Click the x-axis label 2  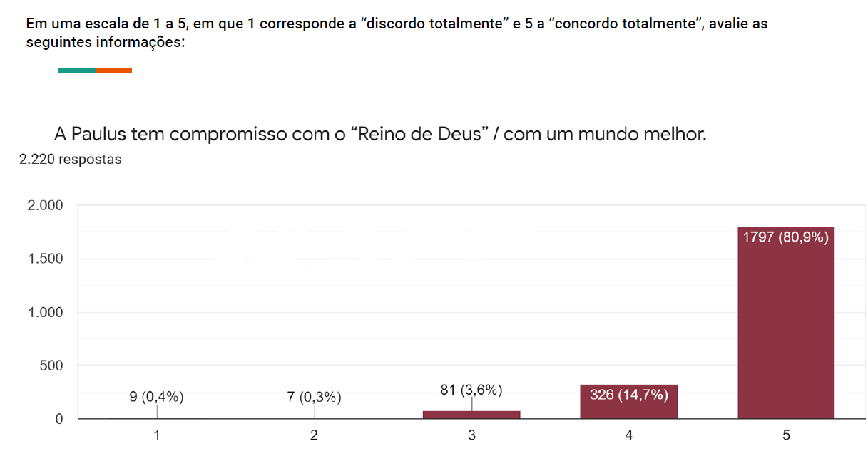click(315, 436)
